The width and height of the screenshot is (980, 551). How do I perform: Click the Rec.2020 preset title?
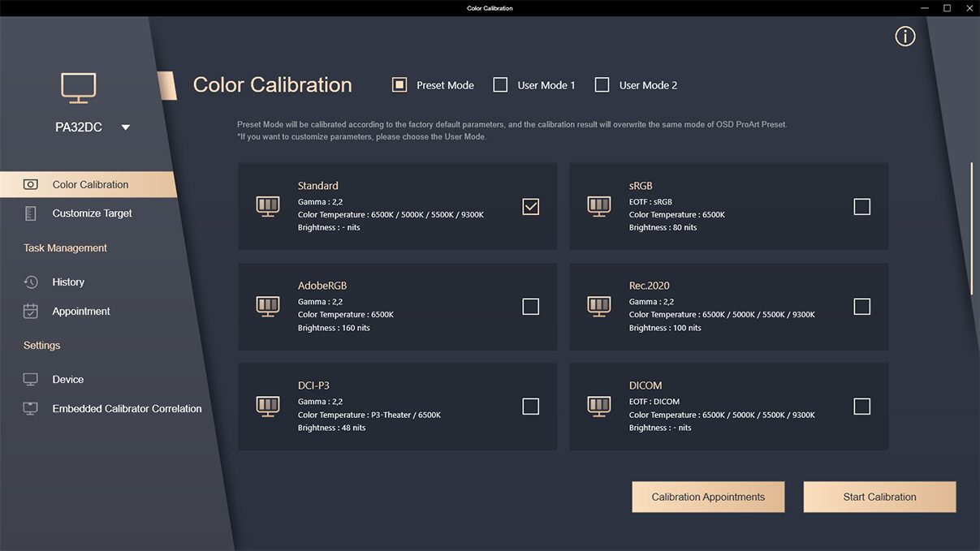coord(650,286)
